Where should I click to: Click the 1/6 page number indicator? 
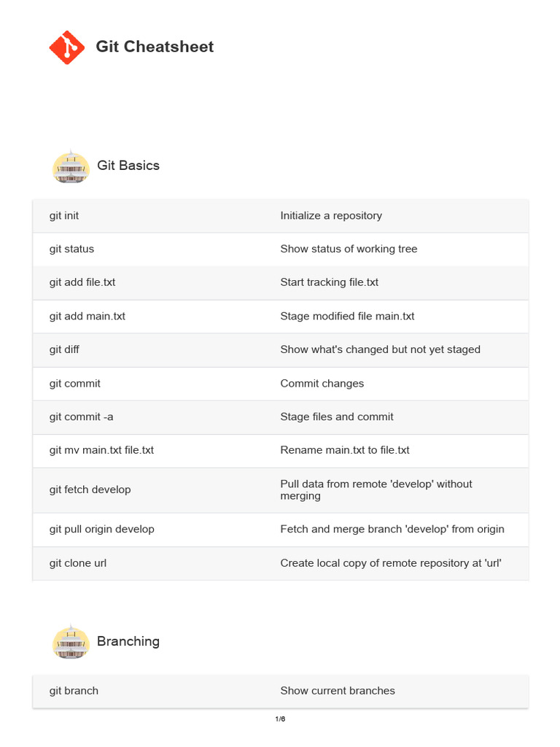[x=280, y=719]
